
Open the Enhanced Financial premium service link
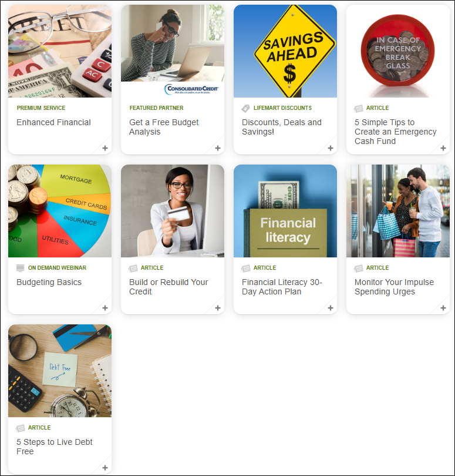(53, 122)
